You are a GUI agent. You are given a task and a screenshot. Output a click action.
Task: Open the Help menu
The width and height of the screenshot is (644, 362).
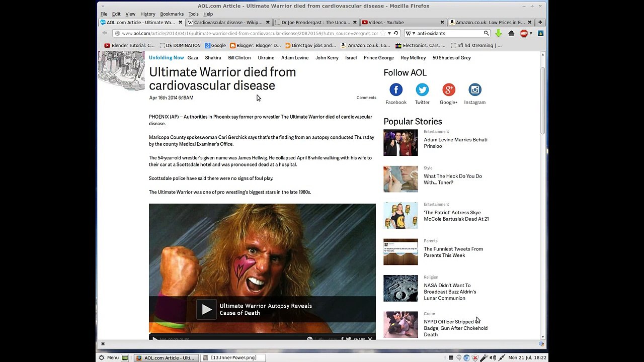pos(208,14)
